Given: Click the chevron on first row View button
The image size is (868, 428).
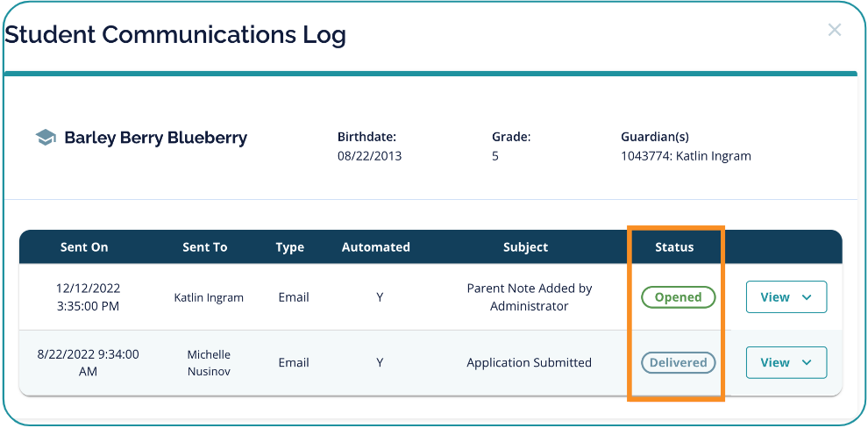Looking at the screenshot, I should pos(807,297).
